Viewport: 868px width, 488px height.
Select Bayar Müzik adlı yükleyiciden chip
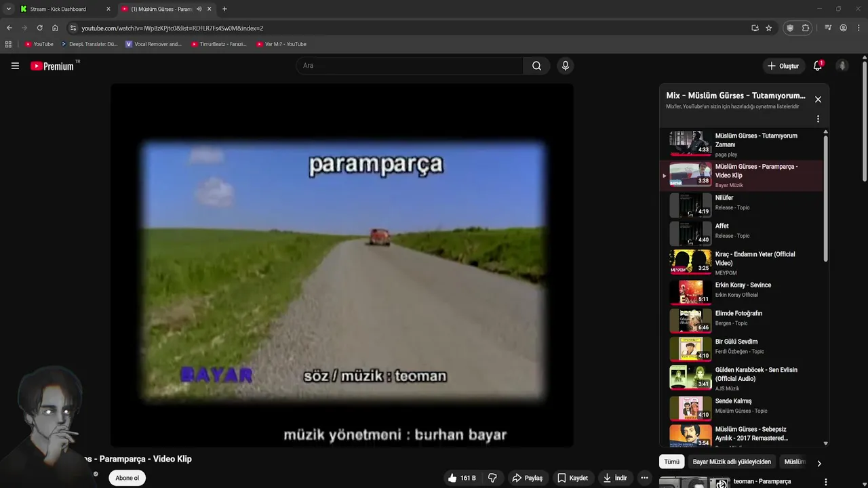click(732, 462)
